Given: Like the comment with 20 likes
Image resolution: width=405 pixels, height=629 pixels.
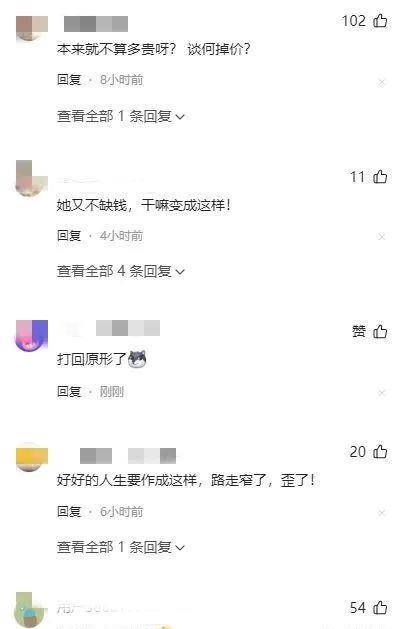Looking at the screenshot, I should (380, 451).
